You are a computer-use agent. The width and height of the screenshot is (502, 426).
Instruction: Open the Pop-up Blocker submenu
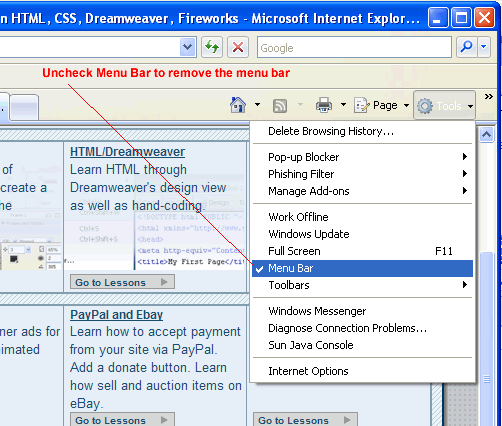pos(363,157)
